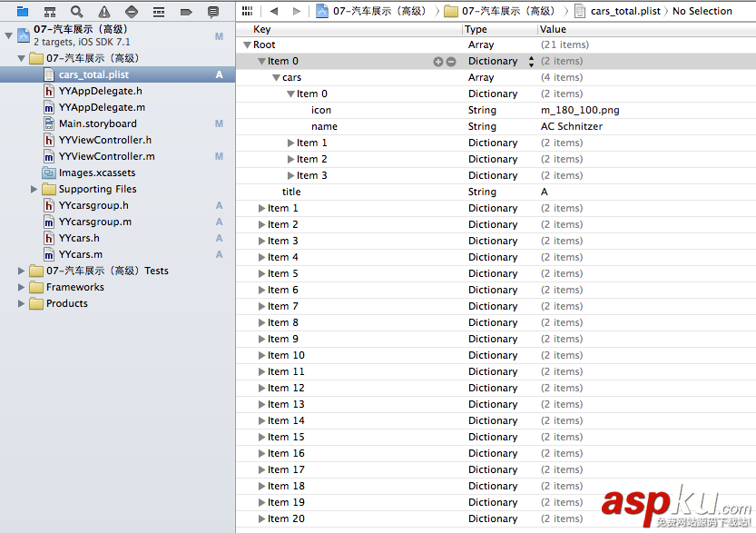Select YYcarsgroup.m file
The width and height of the screenshot is (756, 533).
(95, 222)
